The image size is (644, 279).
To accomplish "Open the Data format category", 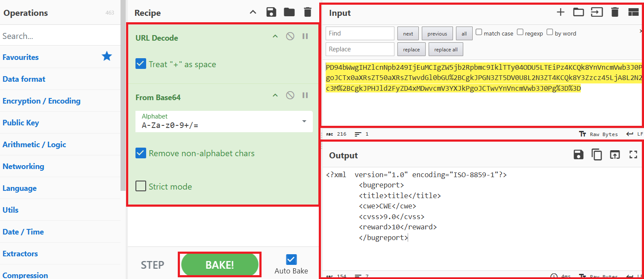I will coord(24,79).
